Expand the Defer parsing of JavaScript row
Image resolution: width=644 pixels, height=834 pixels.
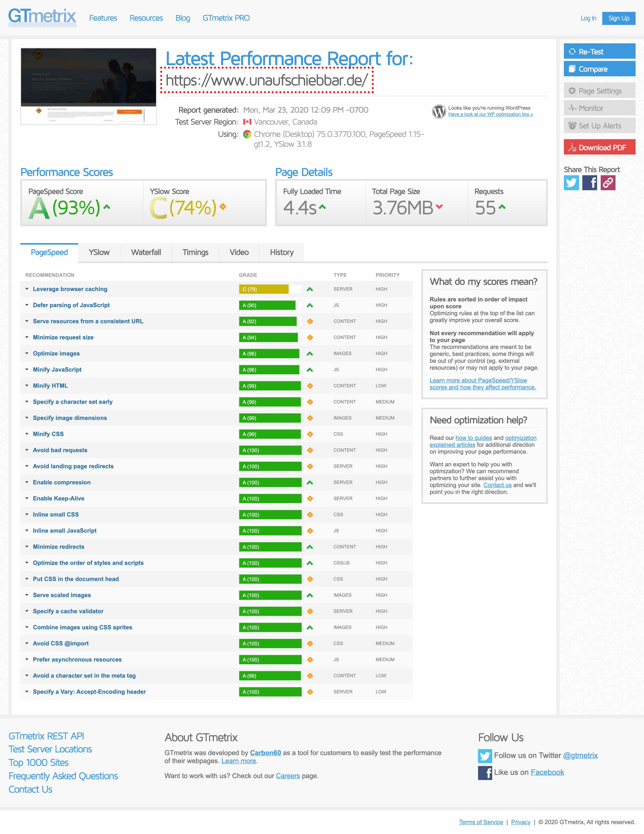point(71,305)
